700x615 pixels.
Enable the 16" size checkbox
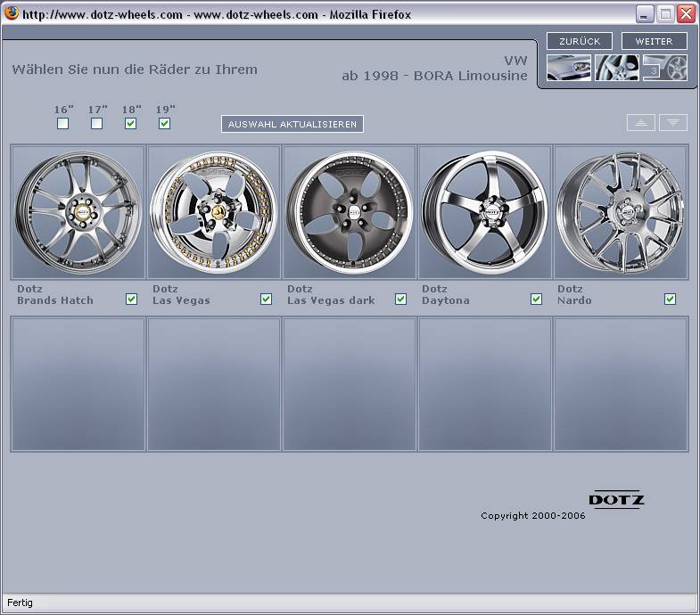point(62,124)
